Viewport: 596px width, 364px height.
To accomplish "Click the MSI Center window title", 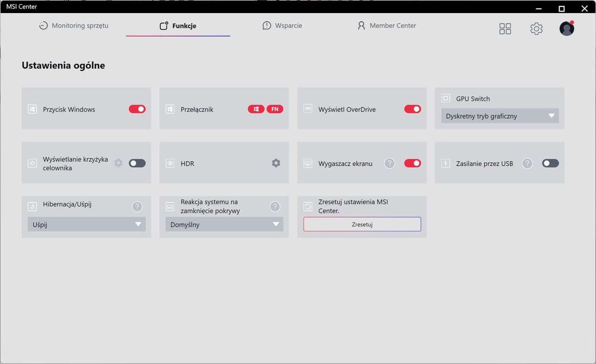I will coord(21,7).
